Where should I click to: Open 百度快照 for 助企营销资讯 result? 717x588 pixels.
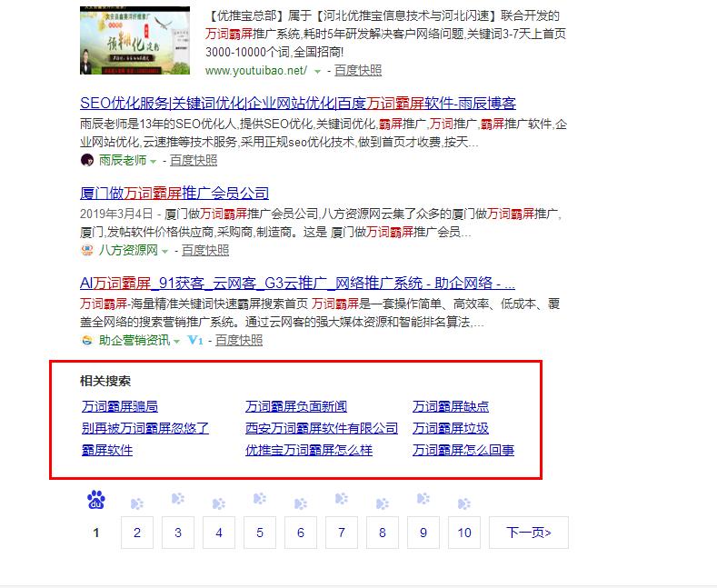tap(239, 340)
